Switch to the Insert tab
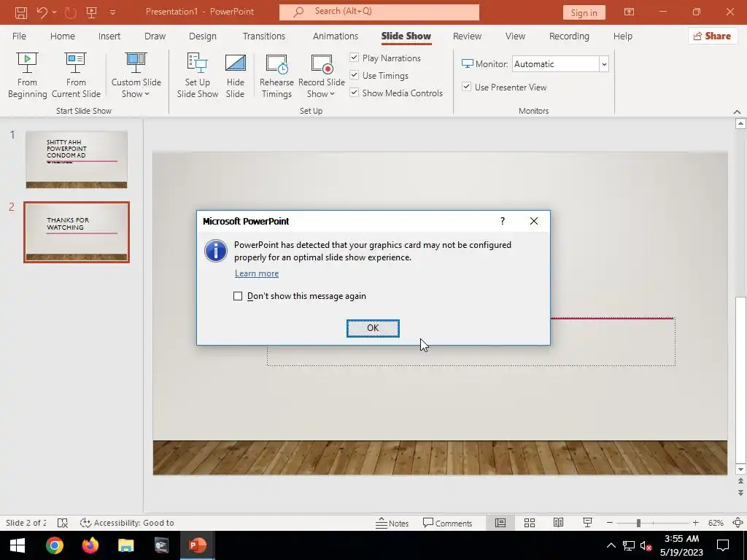 pyautogui.click(x=109, y=36)
